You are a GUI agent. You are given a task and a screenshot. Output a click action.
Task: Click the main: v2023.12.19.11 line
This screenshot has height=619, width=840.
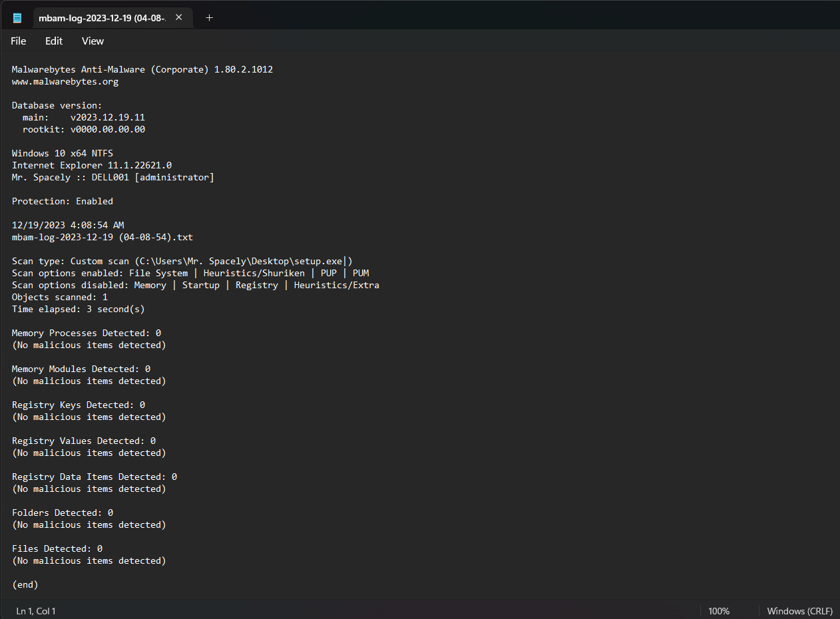click(x=84, y=117)
